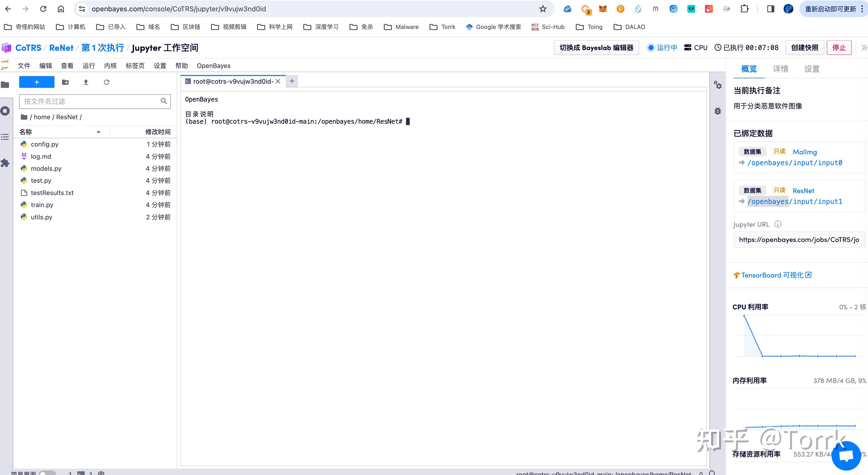Toggle the simple interface switch
The image size is (868, 475).
(x=47, y=473)
